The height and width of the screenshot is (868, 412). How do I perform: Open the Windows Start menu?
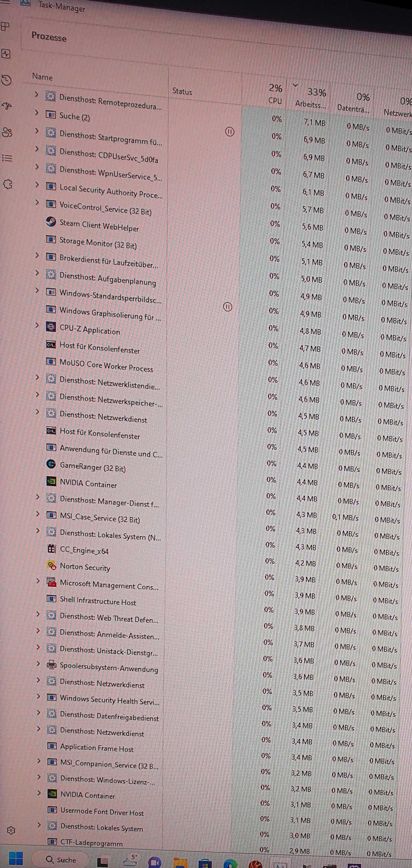16,859
